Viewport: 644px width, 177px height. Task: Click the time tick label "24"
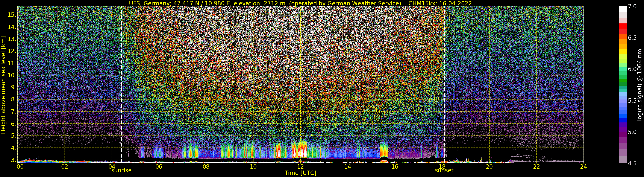pyautogui.click(x=583, y=166)
